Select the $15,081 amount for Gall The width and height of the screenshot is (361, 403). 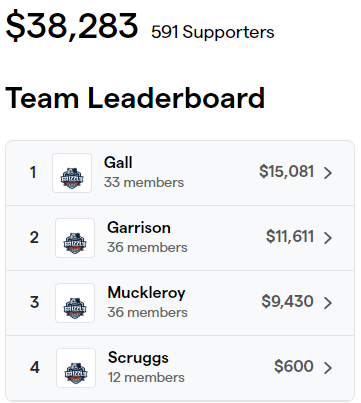pos(287,171)
